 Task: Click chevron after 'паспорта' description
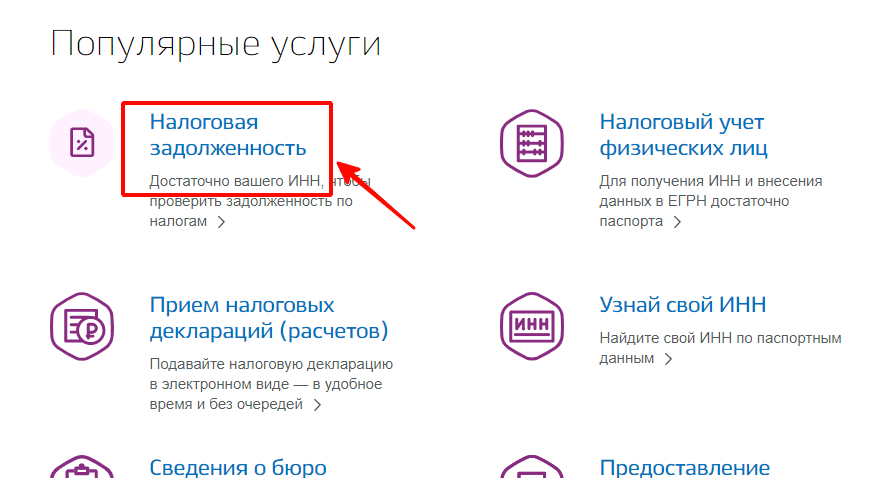coord(677,222)
